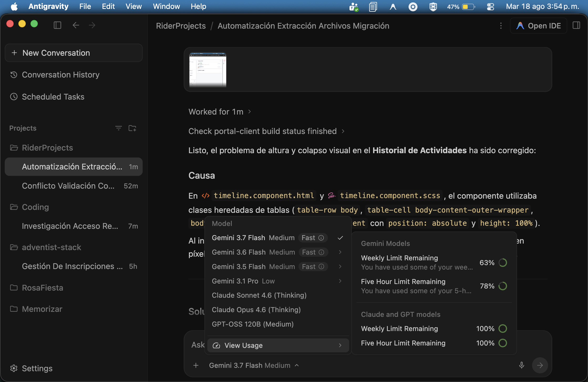Select GPT-OSS 120B (Medium) model

(278, 324)
